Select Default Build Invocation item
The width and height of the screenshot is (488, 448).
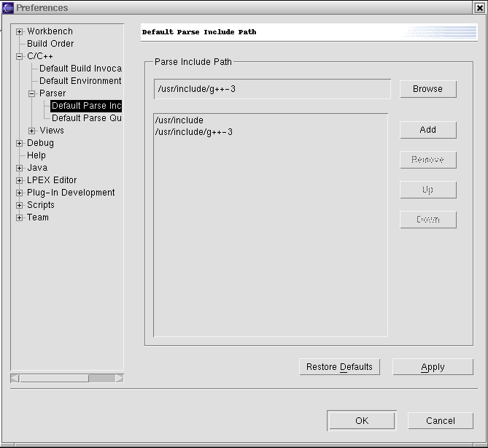(x=80, y=69)
